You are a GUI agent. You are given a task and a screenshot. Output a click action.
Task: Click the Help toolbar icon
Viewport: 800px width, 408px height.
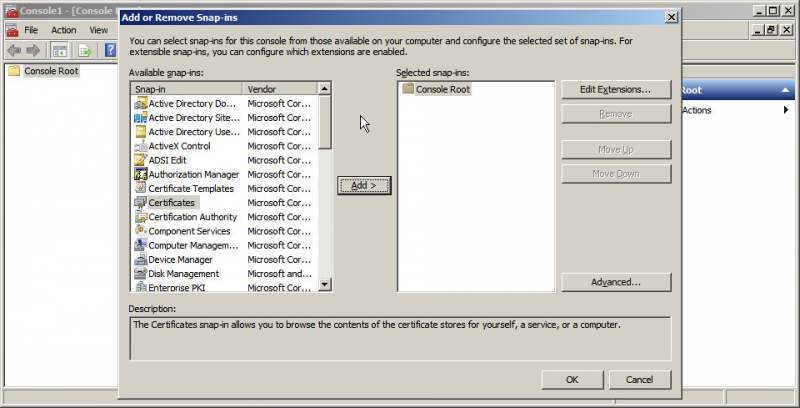pyautogui.click(x=109, y=50)
